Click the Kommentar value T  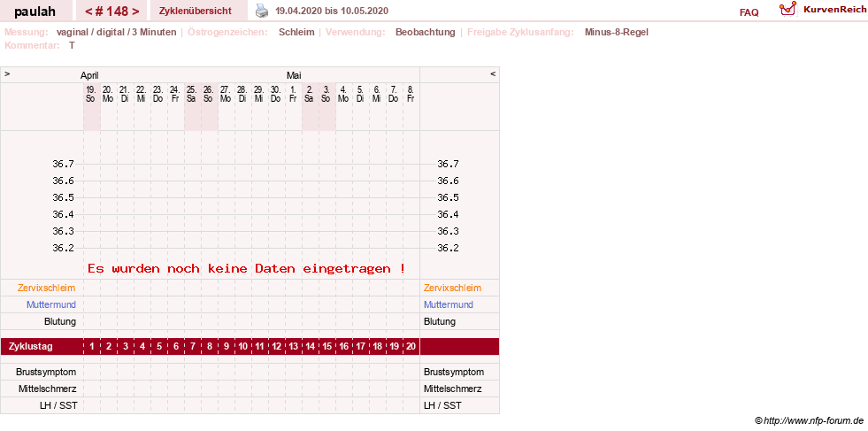point(72,45)
